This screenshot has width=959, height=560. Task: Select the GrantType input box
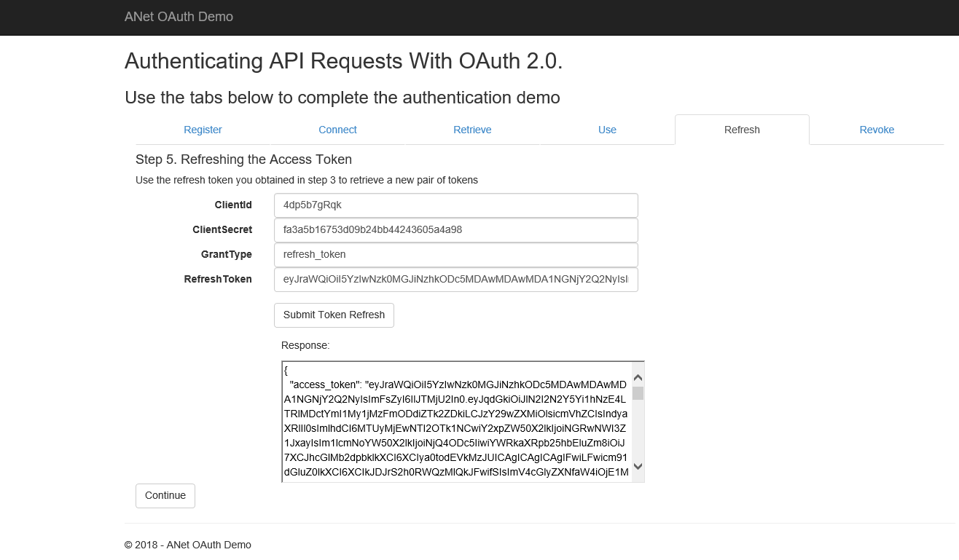point(455,254)
